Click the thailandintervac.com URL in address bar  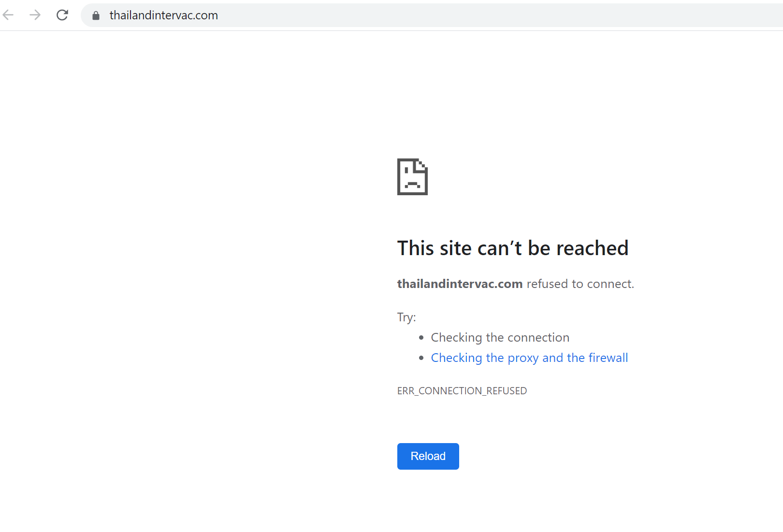[x=163, y=15]
